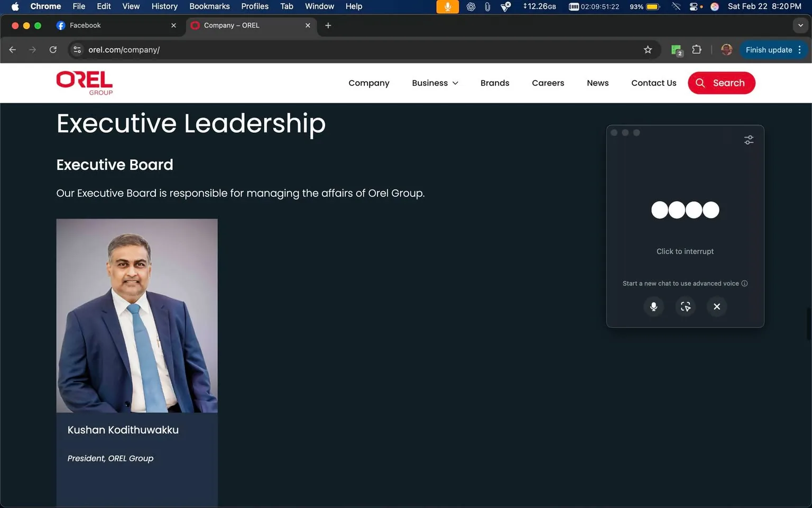This screenshot has height=508, width=812.
Task: Open the Contact Us page
Action: 653,83
